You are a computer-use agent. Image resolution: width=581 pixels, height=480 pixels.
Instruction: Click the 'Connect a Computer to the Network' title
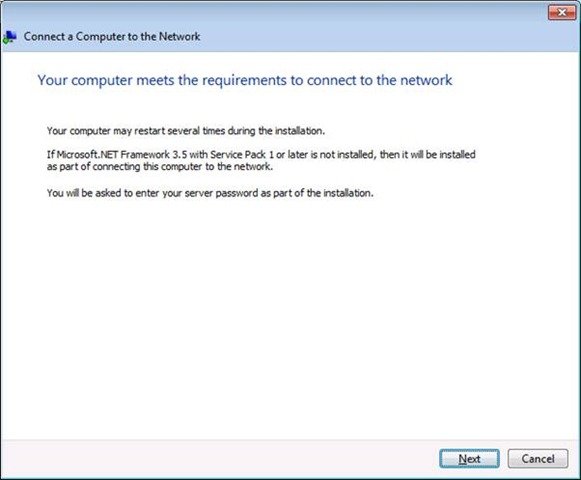[112, 36]
